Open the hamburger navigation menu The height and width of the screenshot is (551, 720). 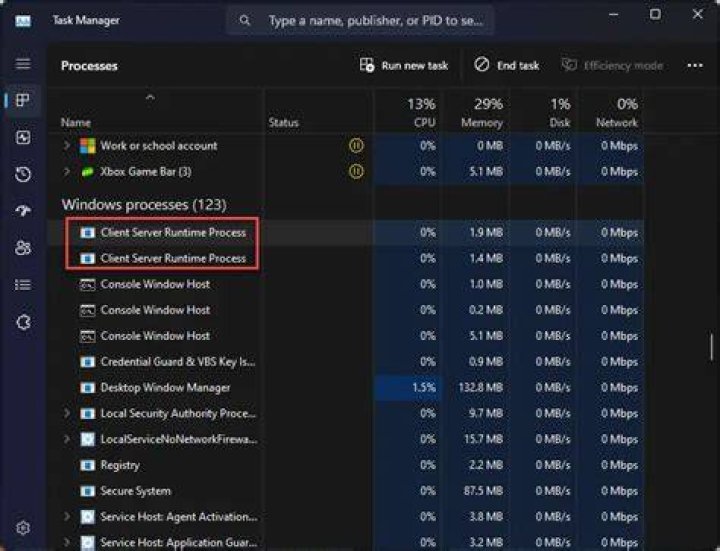23,63
